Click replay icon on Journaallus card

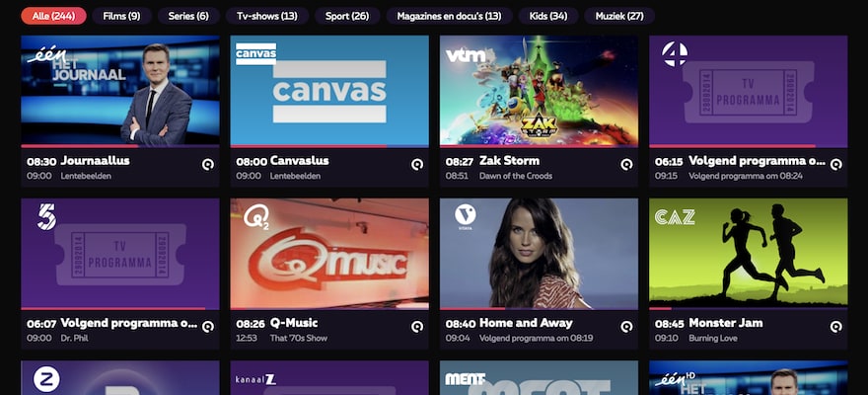(x=207, y=165)
